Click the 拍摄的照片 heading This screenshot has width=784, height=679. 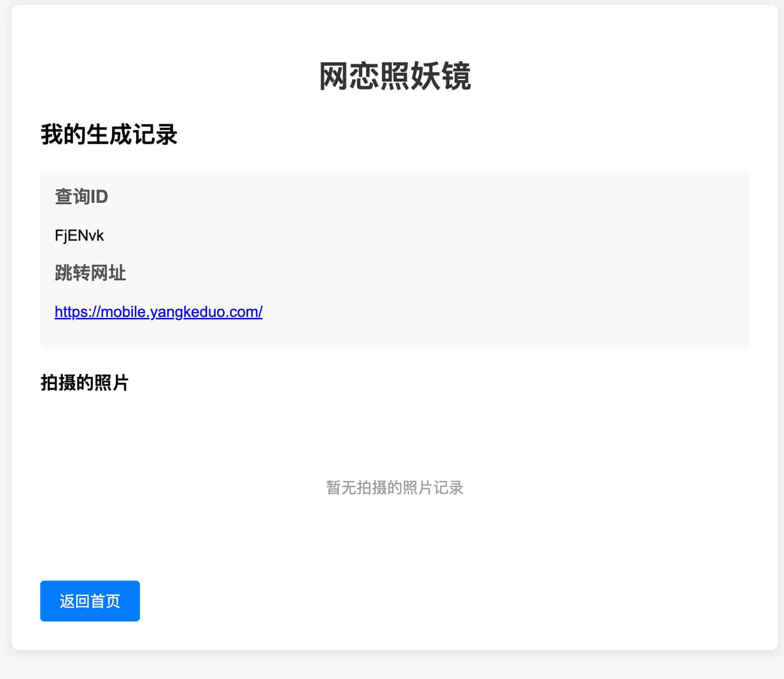point(84,383)
